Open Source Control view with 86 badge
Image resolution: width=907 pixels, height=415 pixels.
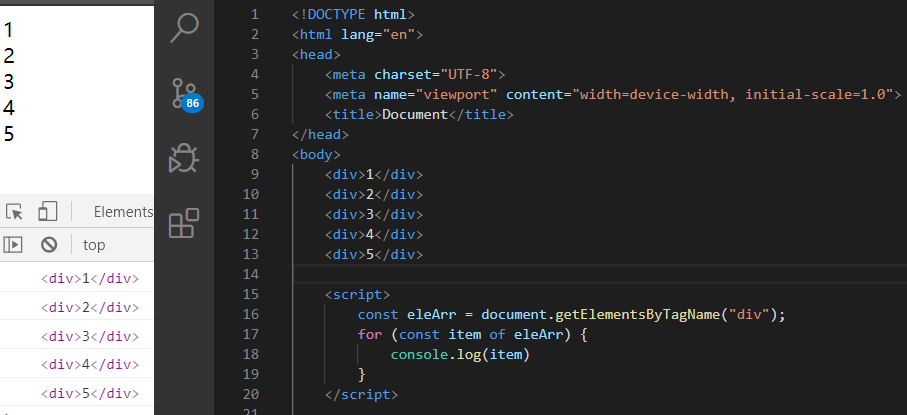coord(186,94)
